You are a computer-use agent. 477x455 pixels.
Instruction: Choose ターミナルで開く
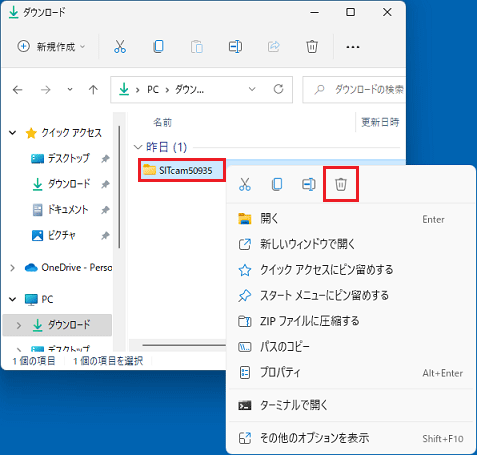(351, 405)
